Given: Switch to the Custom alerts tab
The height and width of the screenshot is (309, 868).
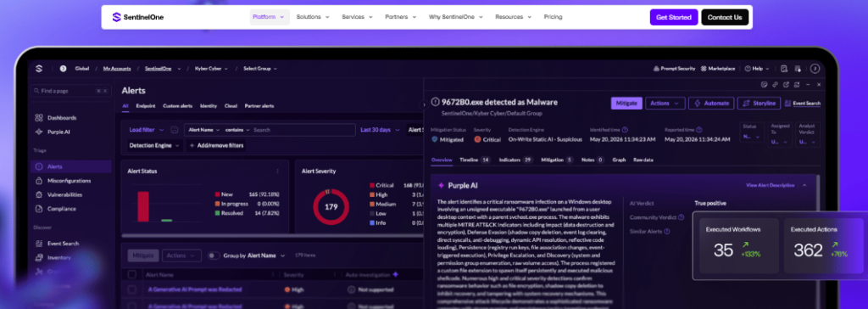Looking at the screenshot, I should tap(178, 106).
